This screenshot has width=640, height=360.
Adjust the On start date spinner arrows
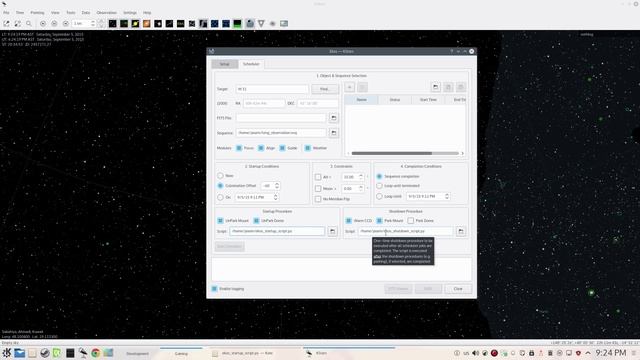276,197
